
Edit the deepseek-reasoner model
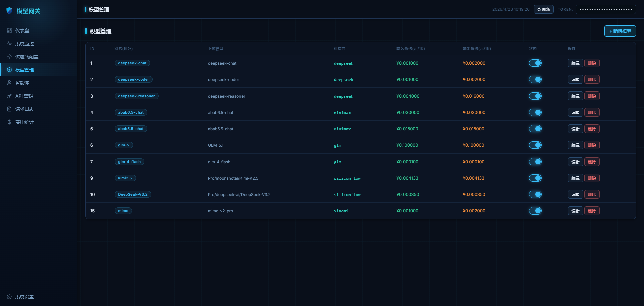[576, 96]
